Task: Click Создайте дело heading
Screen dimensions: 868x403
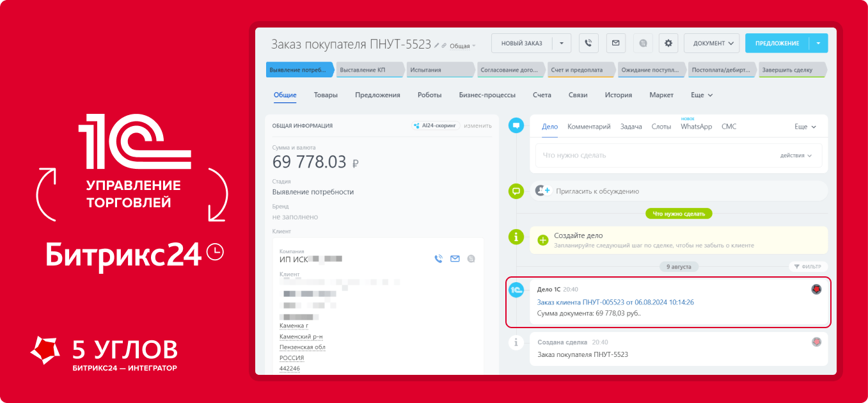Action: click(578, 235)
